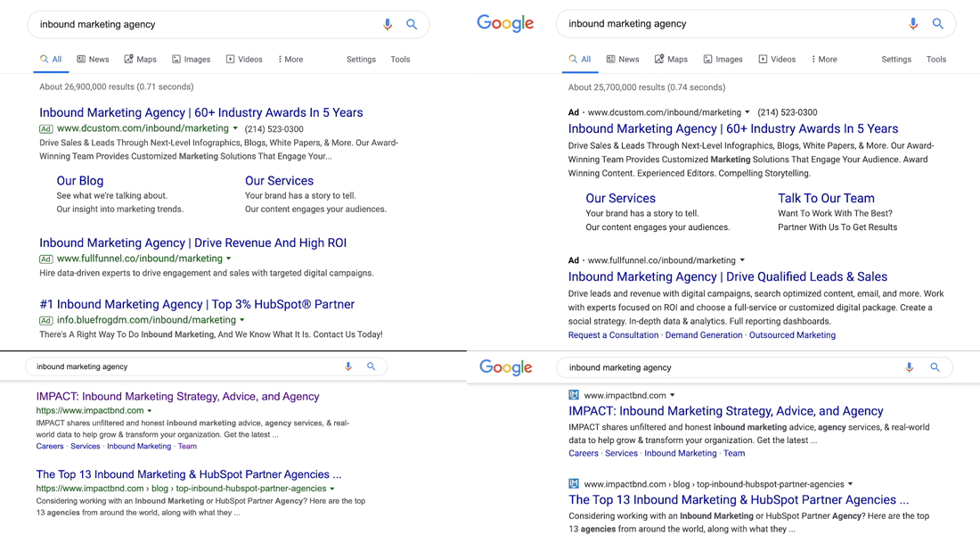Open the Maps tab in the upper-left panel
This screenshot has height=535, width=980.
coord(140,60)
